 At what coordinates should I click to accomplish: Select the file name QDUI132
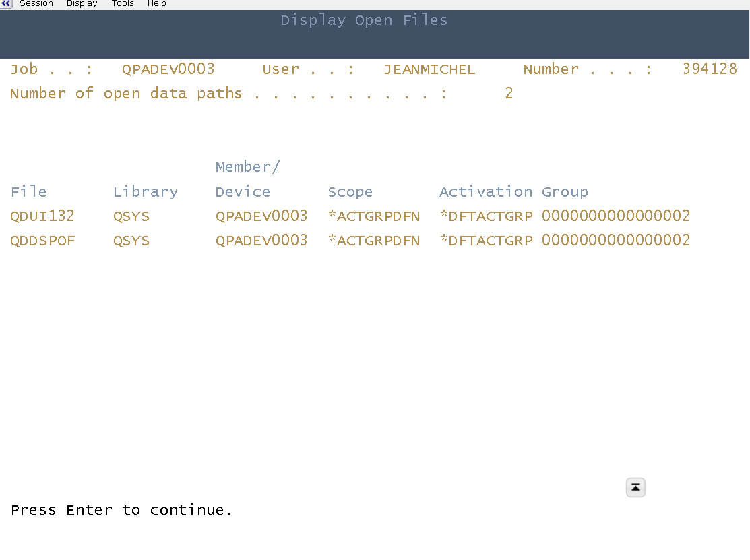point(42,216)
